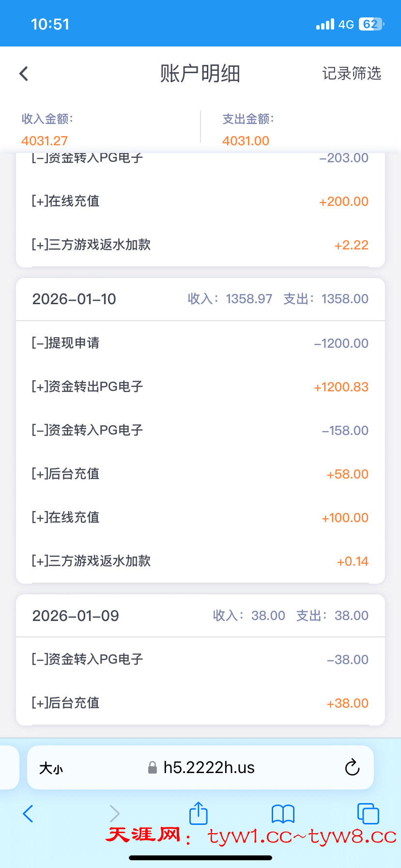
Task: Tap the address bar lock icon
Action: point(152,768)
